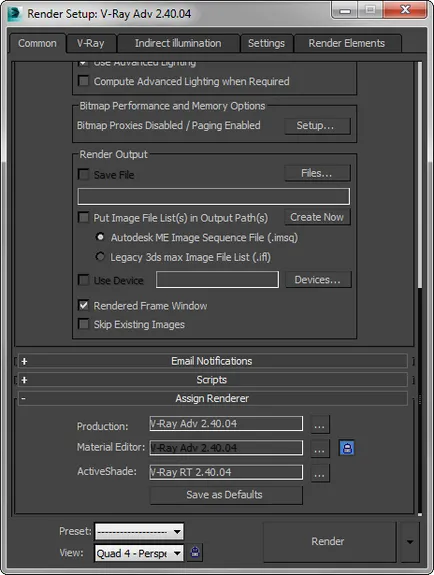Enable the Save File checkbox
434x575 pixels.
pos(84,174)
